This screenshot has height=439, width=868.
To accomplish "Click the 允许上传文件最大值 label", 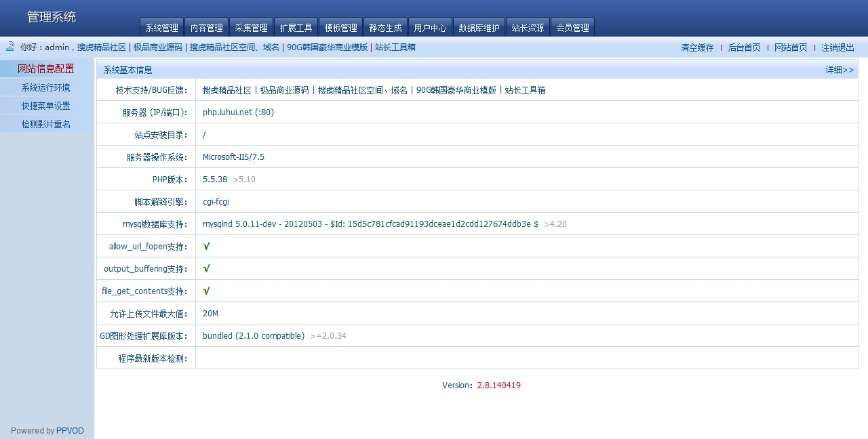I will (x=149, y=314).
